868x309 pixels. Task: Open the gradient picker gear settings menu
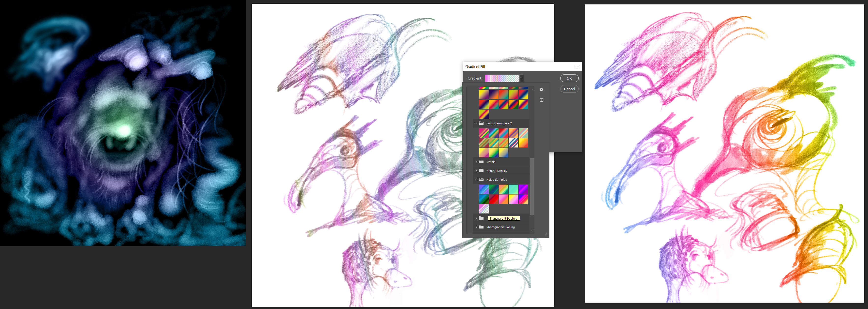[542, 90]
